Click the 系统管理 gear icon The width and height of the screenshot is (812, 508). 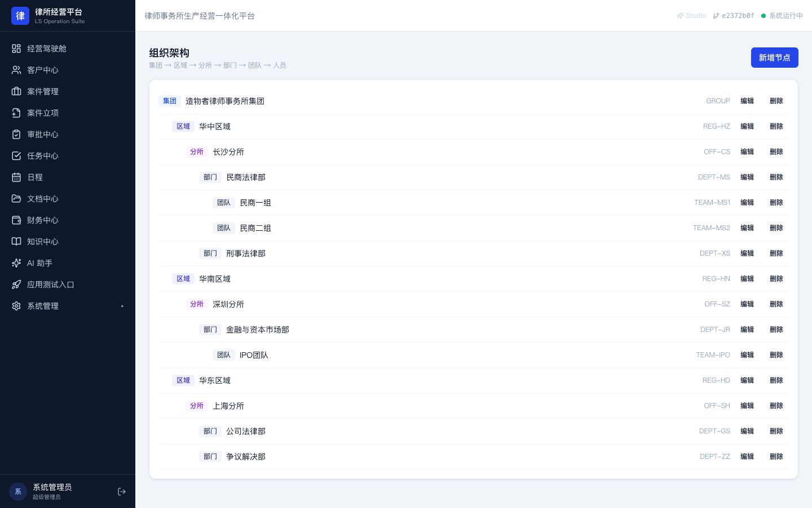coord(16,306)
